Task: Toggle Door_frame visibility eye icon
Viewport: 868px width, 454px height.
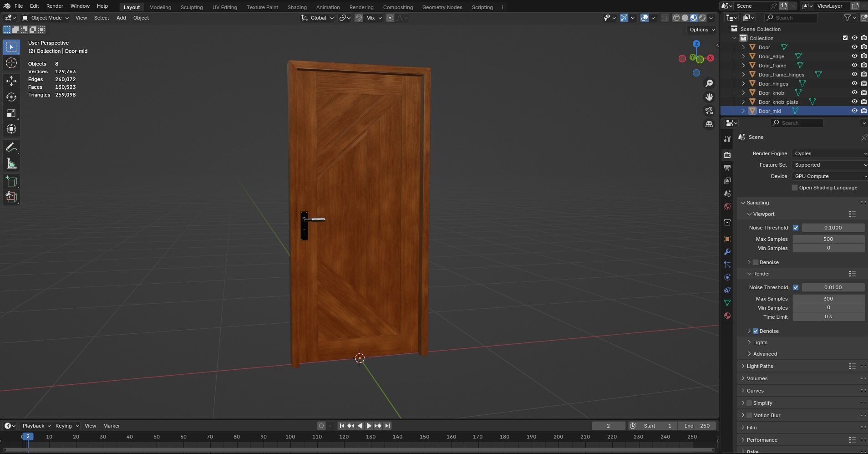Action: tap(854, 65)
